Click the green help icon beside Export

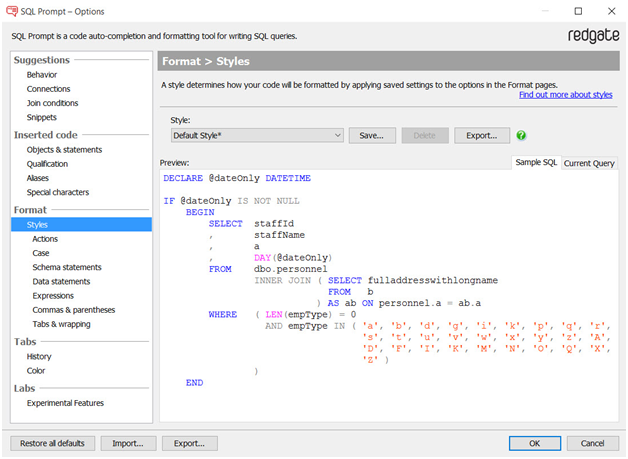pos(521,135)
